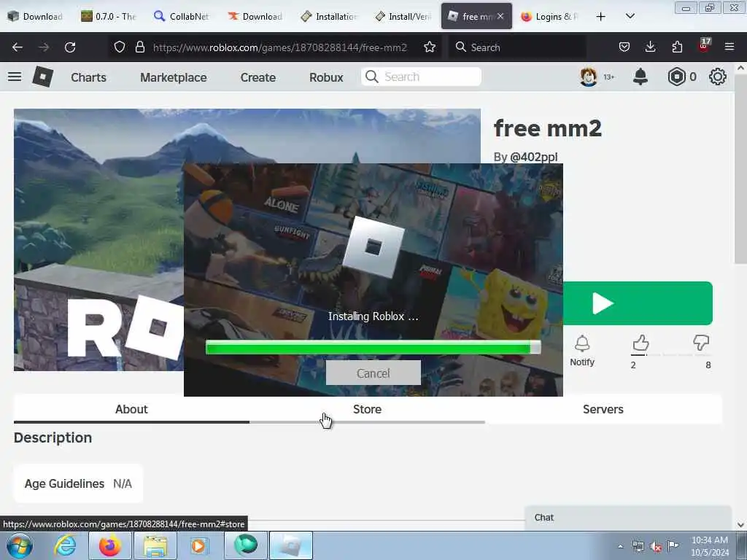Open the tracking protection shield icon
The width and height of the screenshot is (747, 560).
(120, 47)
